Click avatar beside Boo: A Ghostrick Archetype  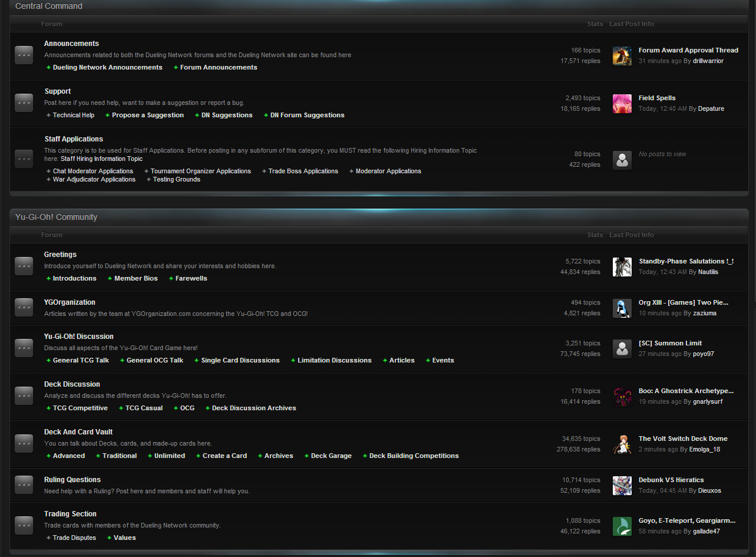point(622,397)
